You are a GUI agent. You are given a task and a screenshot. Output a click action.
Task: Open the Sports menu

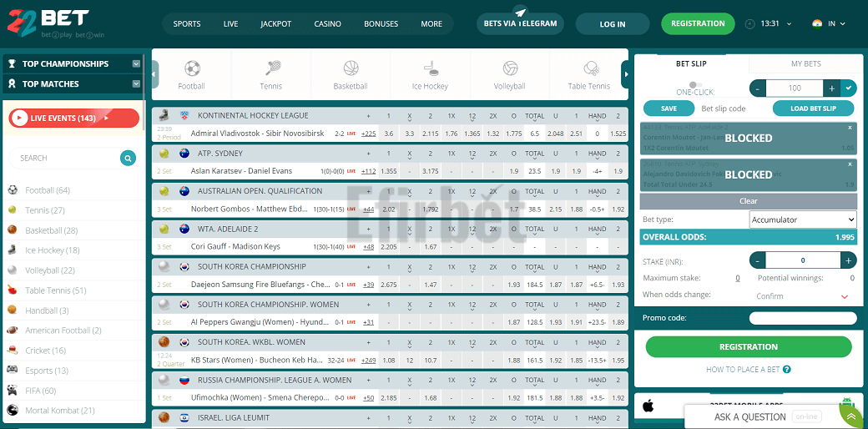tap(187, 24)
